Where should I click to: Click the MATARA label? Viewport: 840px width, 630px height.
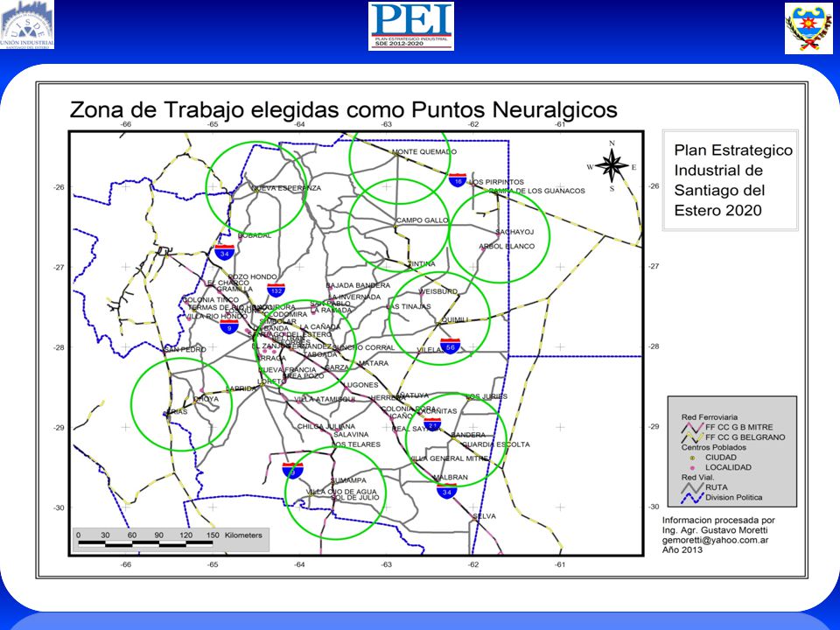coord(374,363)
